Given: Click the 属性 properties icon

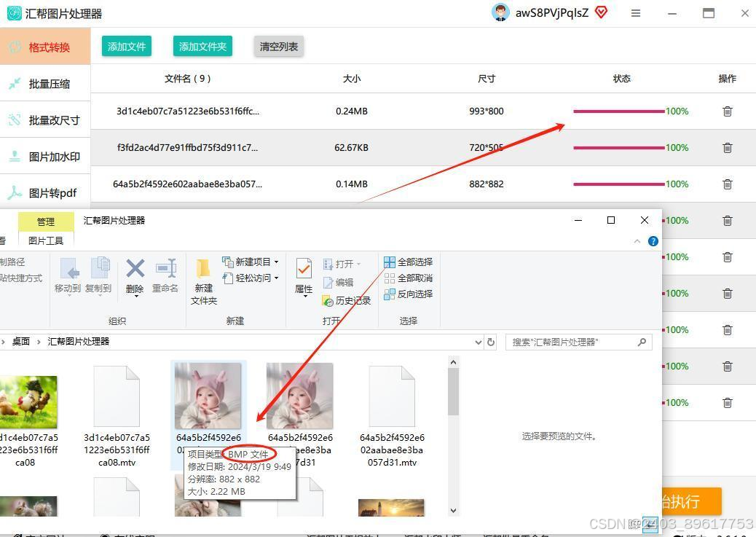Looking at the screenshot, I should point(304,269).
